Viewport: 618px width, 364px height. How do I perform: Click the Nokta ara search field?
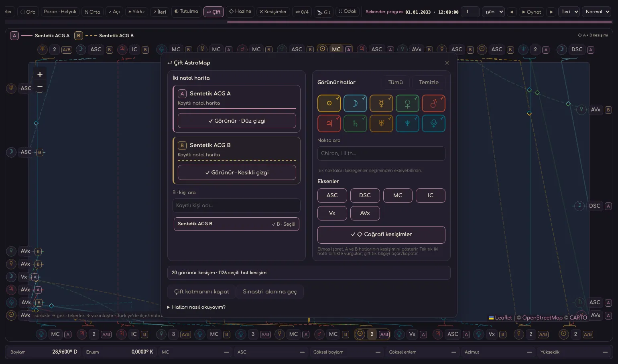pyautogui.click(x=381, y=154)
